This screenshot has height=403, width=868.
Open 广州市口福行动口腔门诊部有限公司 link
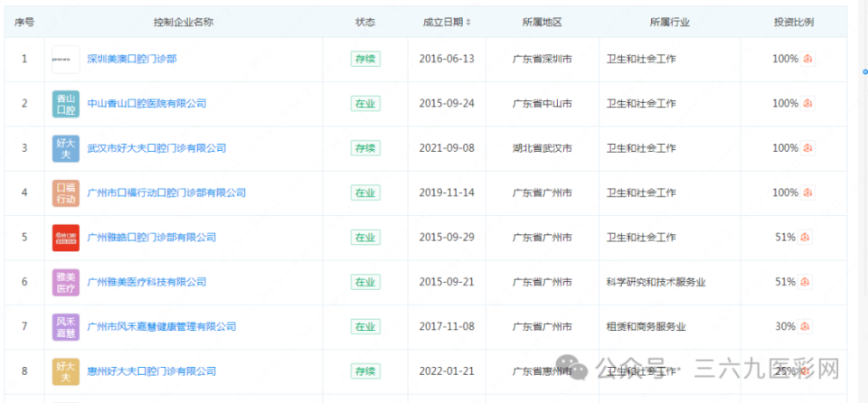pos(166,193)
